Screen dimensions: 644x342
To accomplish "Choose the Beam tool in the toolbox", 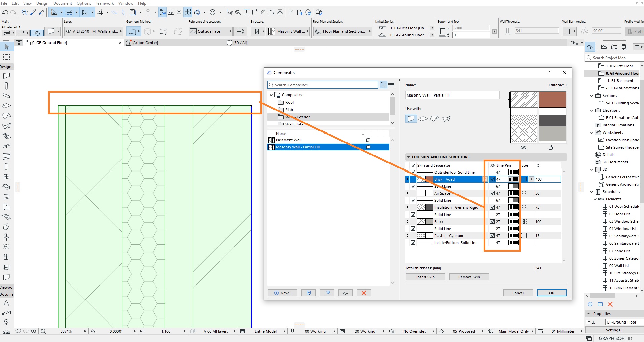I will point(6,96).
